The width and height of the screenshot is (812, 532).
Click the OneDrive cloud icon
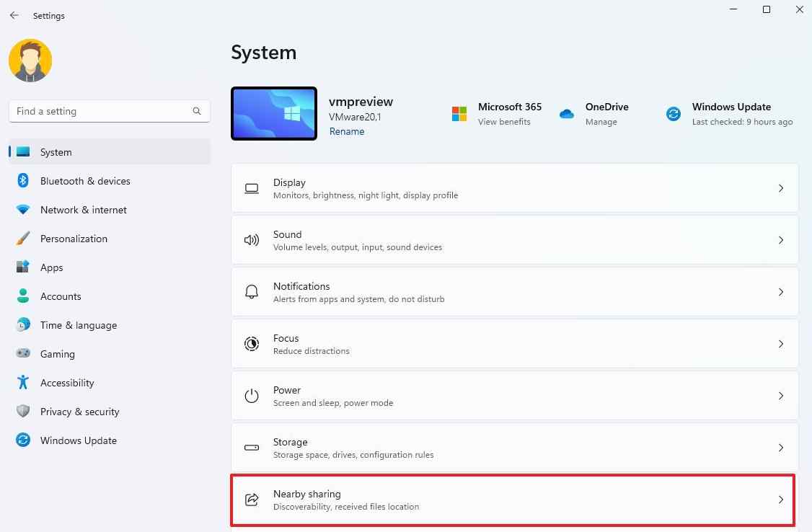click(x=567, y=114)
